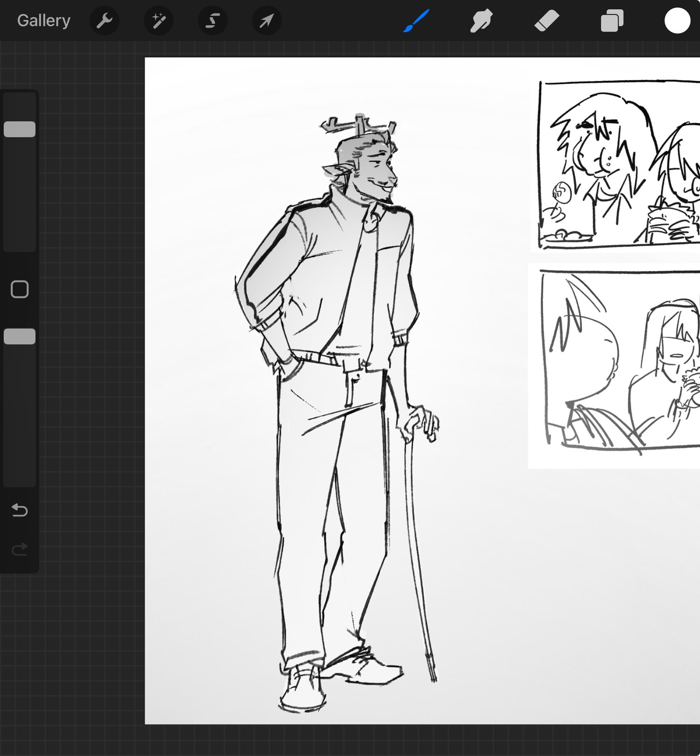Open the Adjustments magic wand menu

tap(159, 21)
